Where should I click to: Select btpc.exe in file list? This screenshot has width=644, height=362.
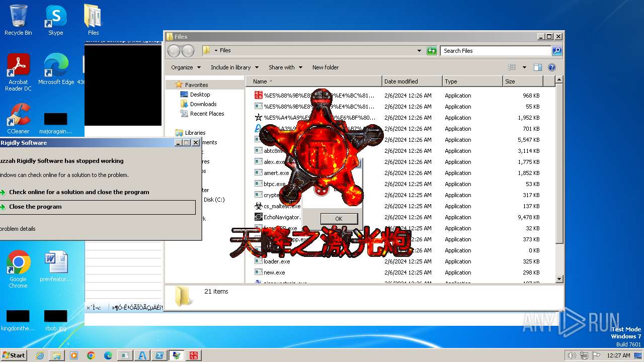click(274, 184)
